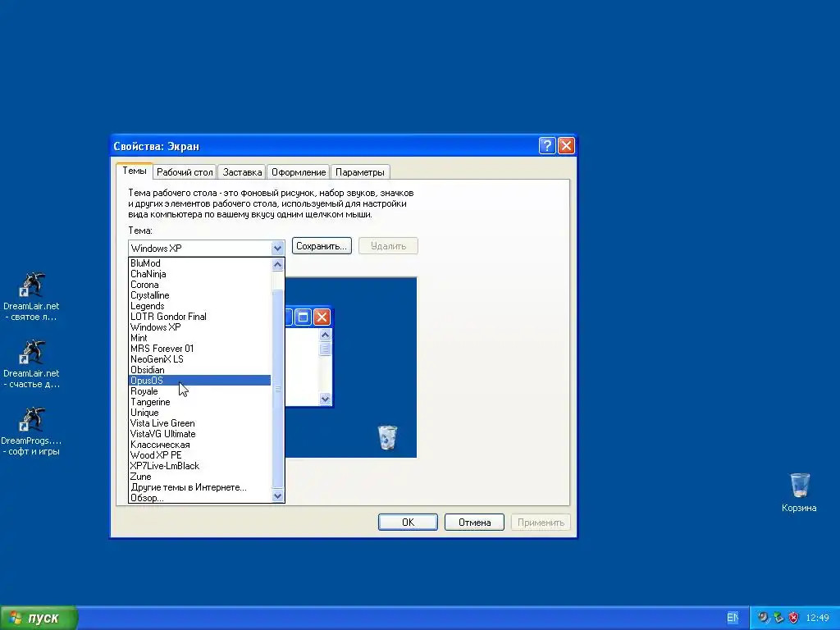Image resolution: width=840 pixels, height=630 pixels.
Task: Select the DreamProgs shortcut icon
Action: tap(32, 431)
